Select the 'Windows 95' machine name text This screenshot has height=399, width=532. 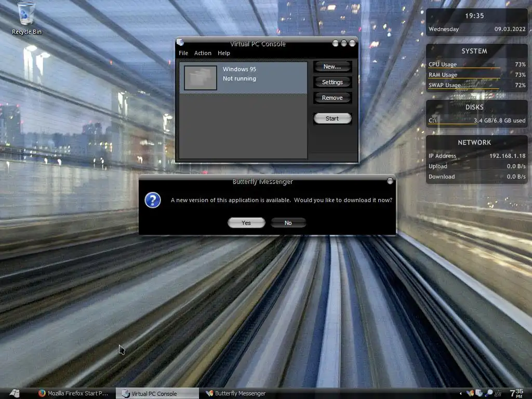coord(239,69)
